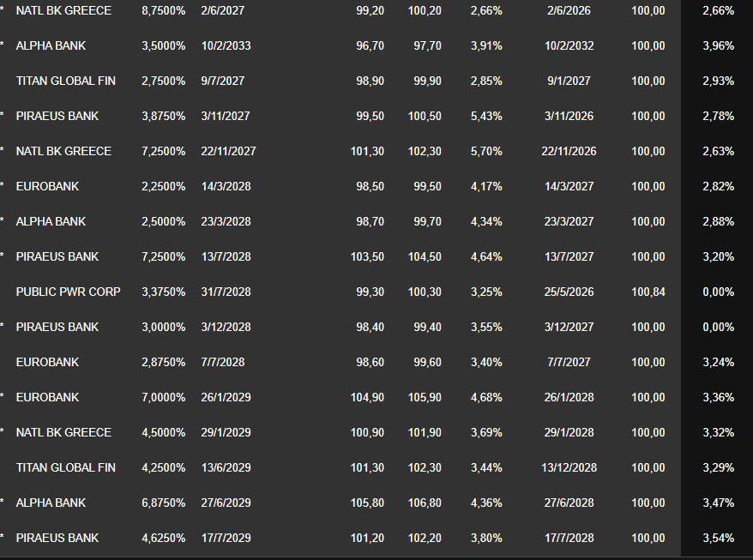This screenshot has height=560, width=753.
Task: Click the 2,78% value
Action: click(x=718, y=116)
